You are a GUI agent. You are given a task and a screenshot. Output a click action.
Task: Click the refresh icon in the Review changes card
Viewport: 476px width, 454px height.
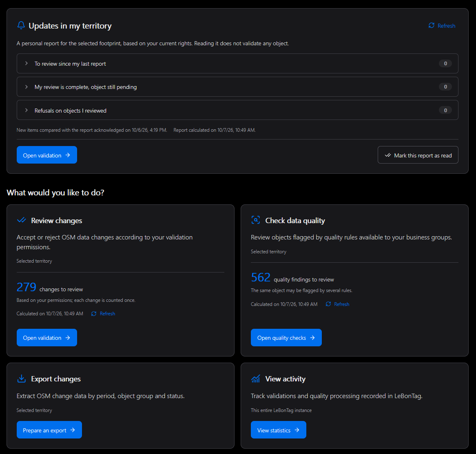coord(94,314)
